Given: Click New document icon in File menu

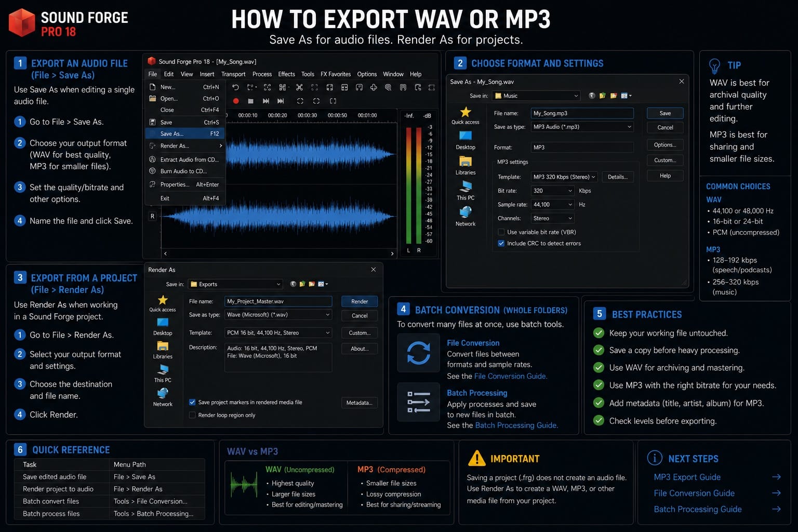Looking at the screenshot, I should coord(152,87).
